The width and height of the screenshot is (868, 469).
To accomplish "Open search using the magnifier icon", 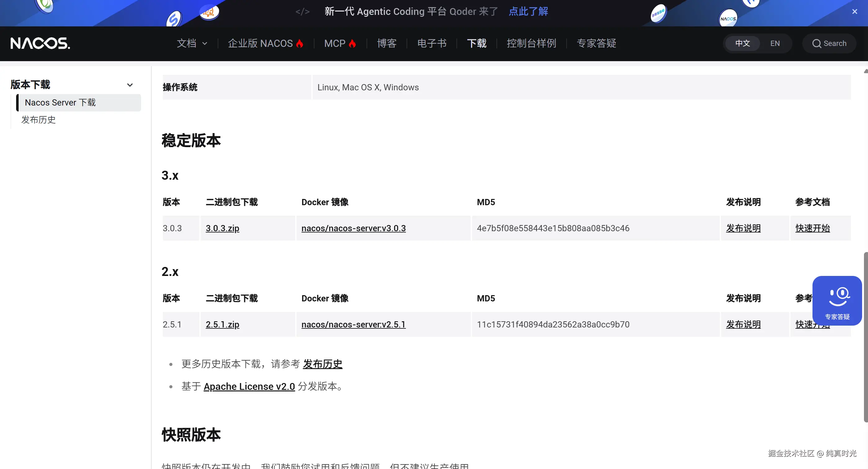I will pos(817,43).
